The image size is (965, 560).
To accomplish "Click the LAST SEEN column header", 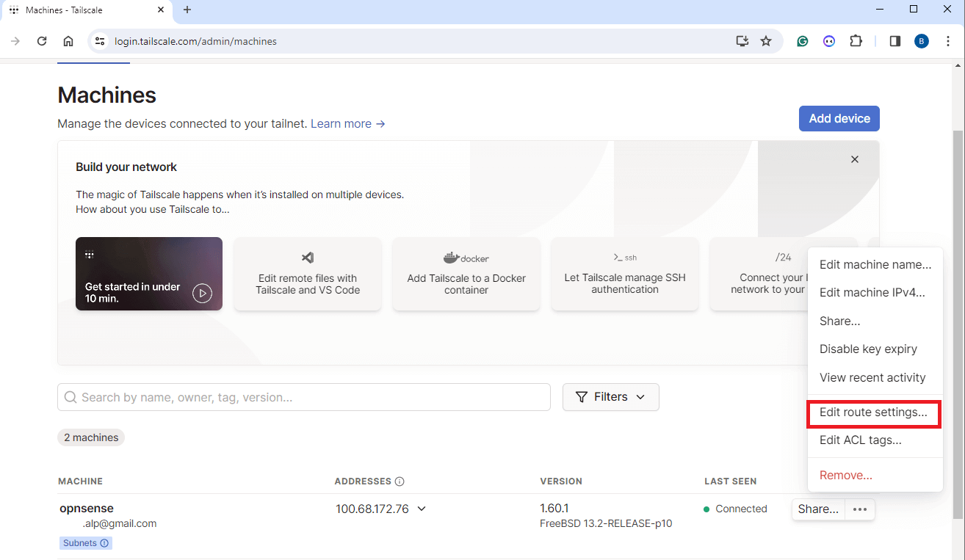I will [730, 481].
